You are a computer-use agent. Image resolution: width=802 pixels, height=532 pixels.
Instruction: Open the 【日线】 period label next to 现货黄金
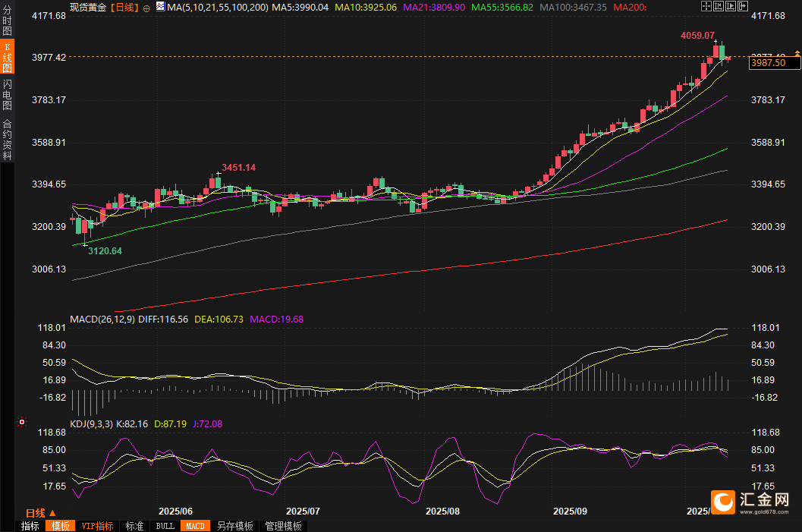124,7
